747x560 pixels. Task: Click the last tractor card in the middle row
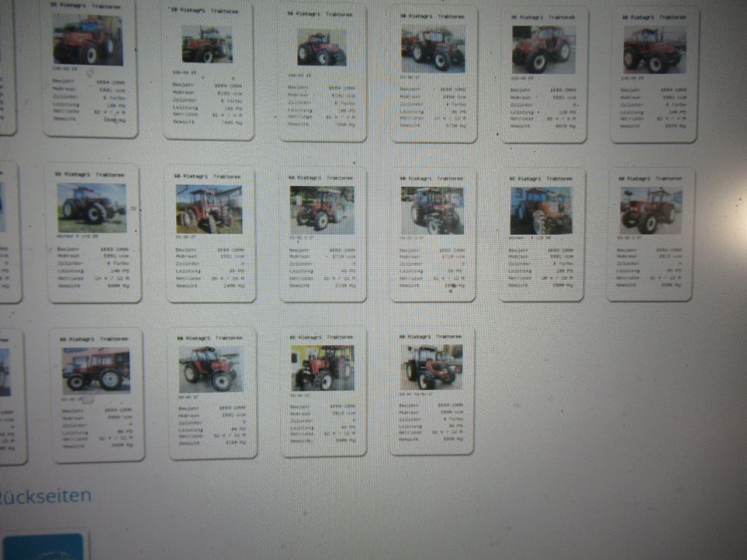(650, 234)
